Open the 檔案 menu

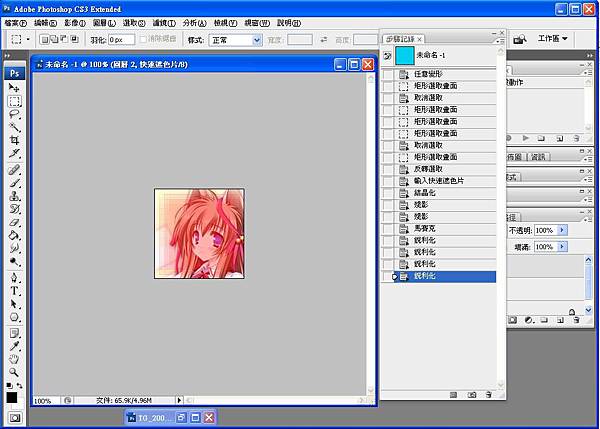(16, 23)
